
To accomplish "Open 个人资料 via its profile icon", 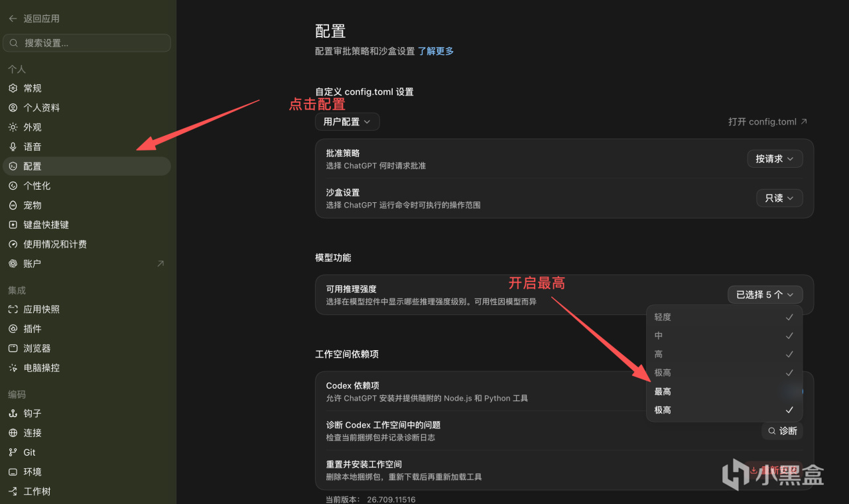I will pos(13,107).
